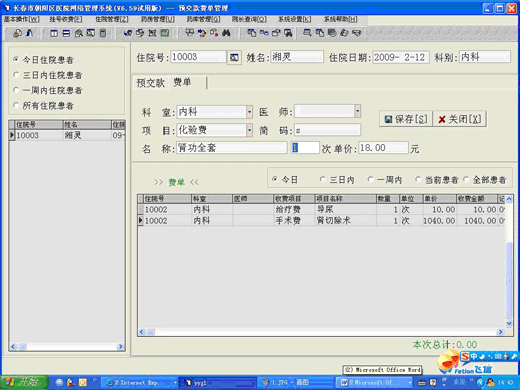Select 三日内住院患者 radio button
The width and height of the screenshot is (520, 390).
click(x=16, y=75)
